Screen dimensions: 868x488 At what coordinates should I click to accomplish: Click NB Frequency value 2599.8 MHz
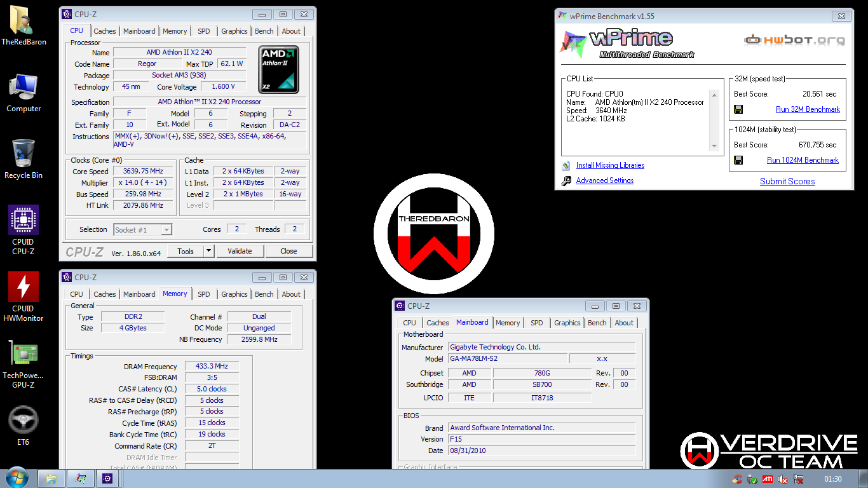pos(259,339)
